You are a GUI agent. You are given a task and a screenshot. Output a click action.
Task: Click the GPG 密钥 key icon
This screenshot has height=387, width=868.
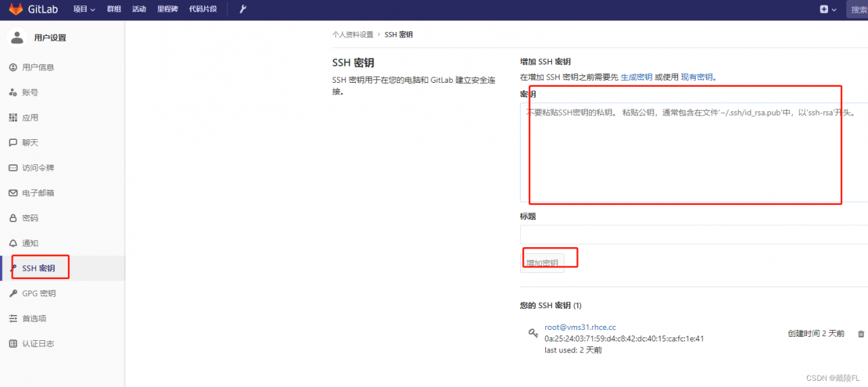(13, 293)
